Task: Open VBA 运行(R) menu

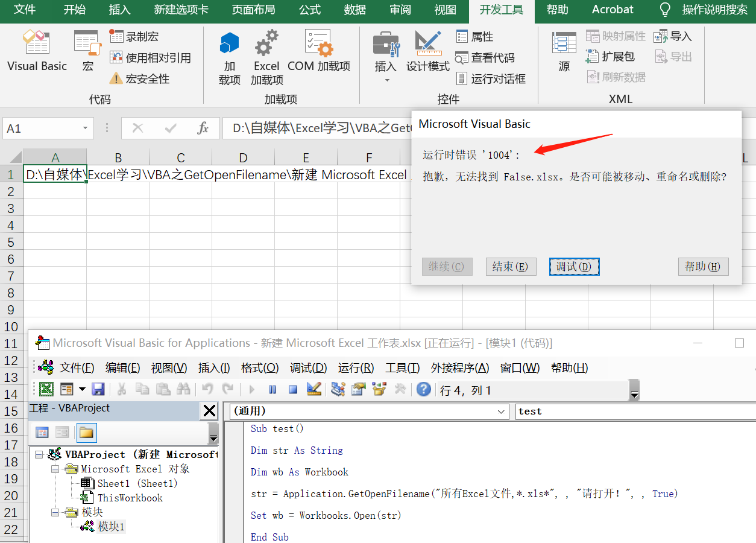Action: pyautogui.click(x=356, y=368)
